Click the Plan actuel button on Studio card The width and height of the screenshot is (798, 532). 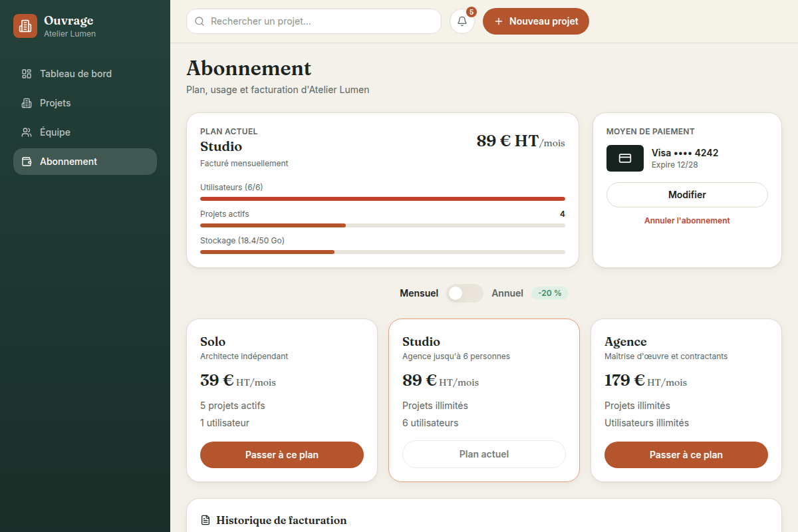click(x=484, y=454)
